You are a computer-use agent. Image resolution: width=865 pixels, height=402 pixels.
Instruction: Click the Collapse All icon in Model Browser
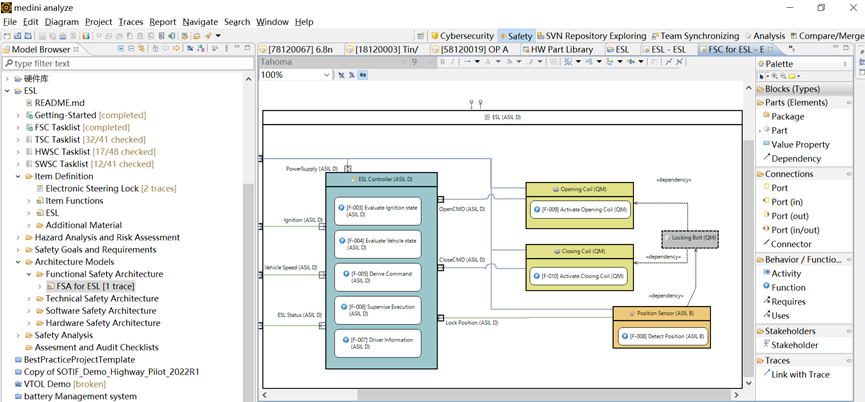(131, 49)
